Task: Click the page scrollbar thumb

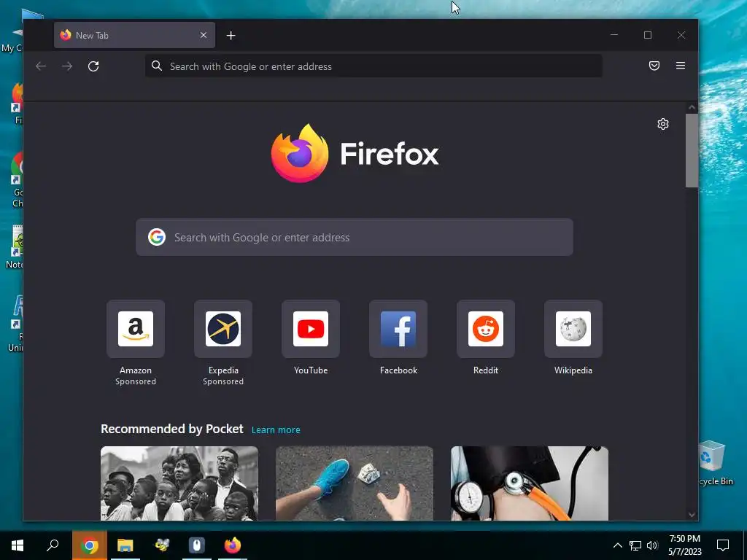Action: 692,150
